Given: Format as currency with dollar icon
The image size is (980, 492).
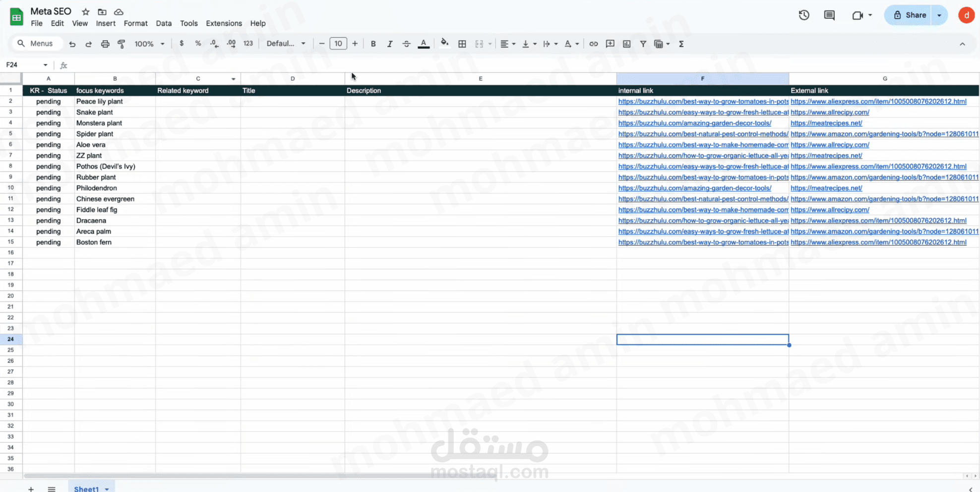Looking at the screenshot, I should click(x=182, y=44).
